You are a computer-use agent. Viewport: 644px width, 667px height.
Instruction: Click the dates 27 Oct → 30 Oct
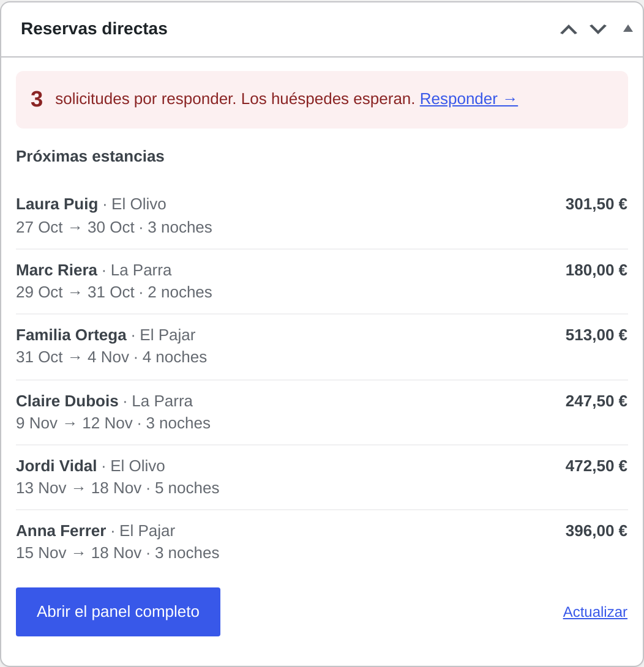click(x=75, y=227)
